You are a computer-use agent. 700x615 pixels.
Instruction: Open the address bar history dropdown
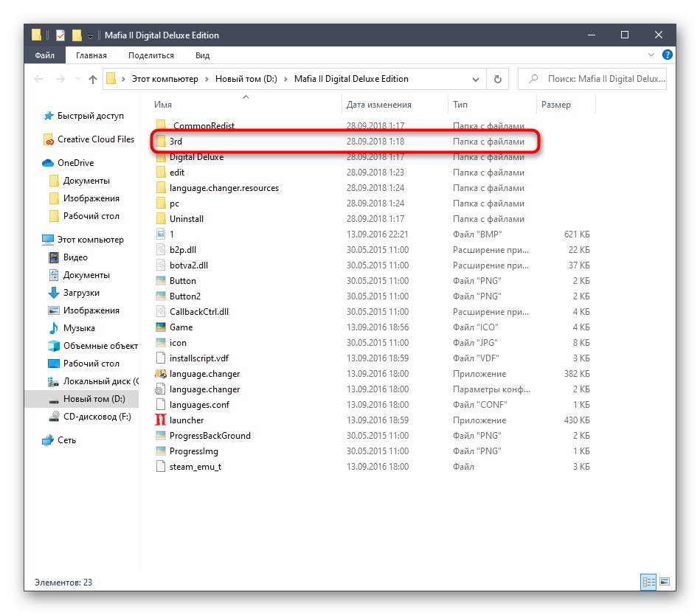pyautogui.click(x=476, y=80)
